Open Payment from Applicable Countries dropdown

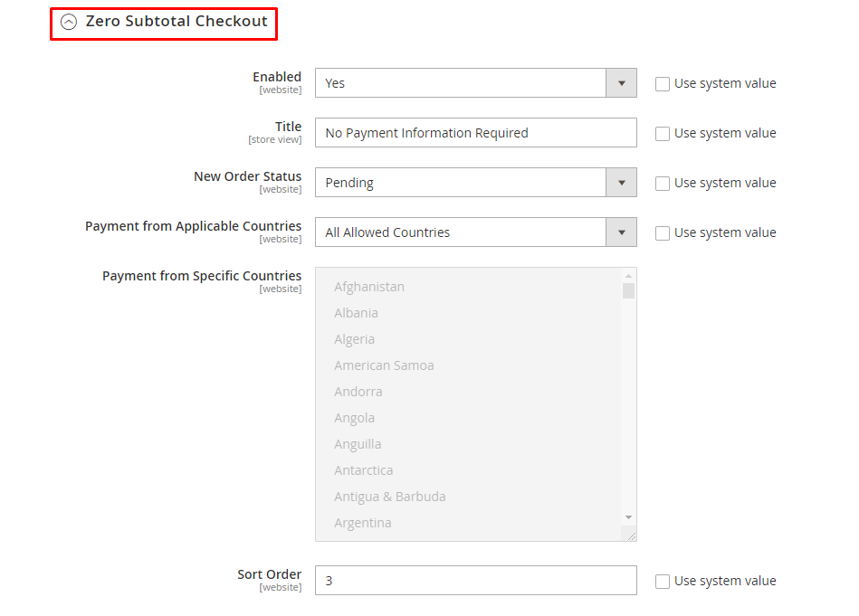pyautogui.click(x=475, y=232)
